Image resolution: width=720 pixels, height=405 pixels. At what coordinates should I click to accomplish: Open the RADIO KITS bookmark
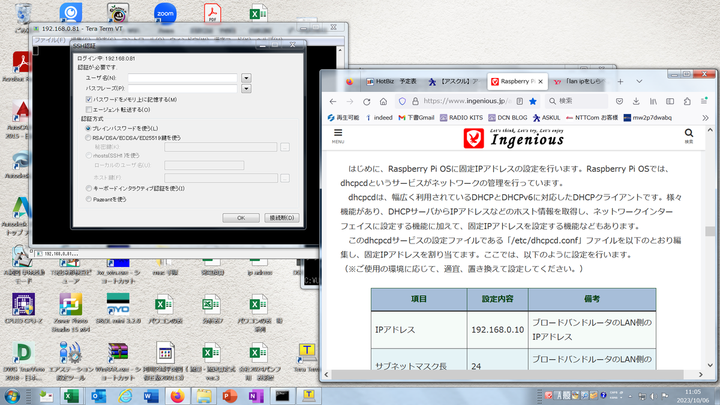coord(461,118)
